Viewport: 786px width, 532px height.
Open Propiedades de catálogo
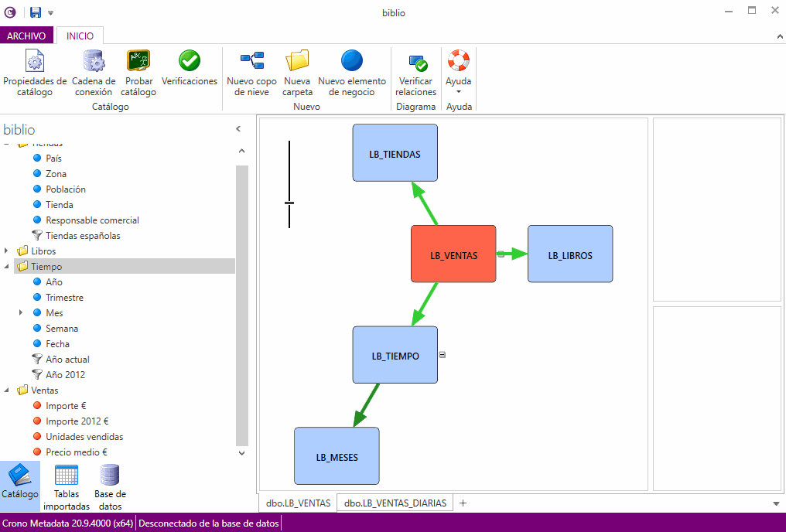coord(35,73)
